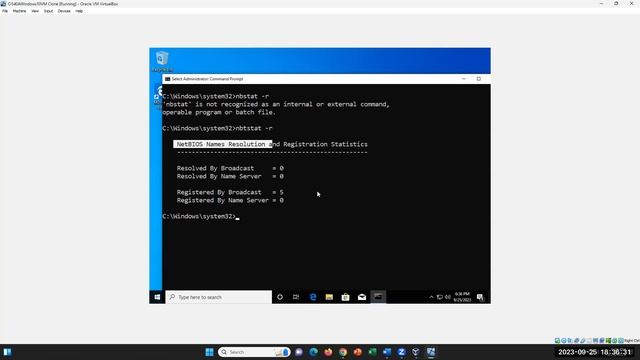Open Task View in guest taskbar

(x=296, y=297)
